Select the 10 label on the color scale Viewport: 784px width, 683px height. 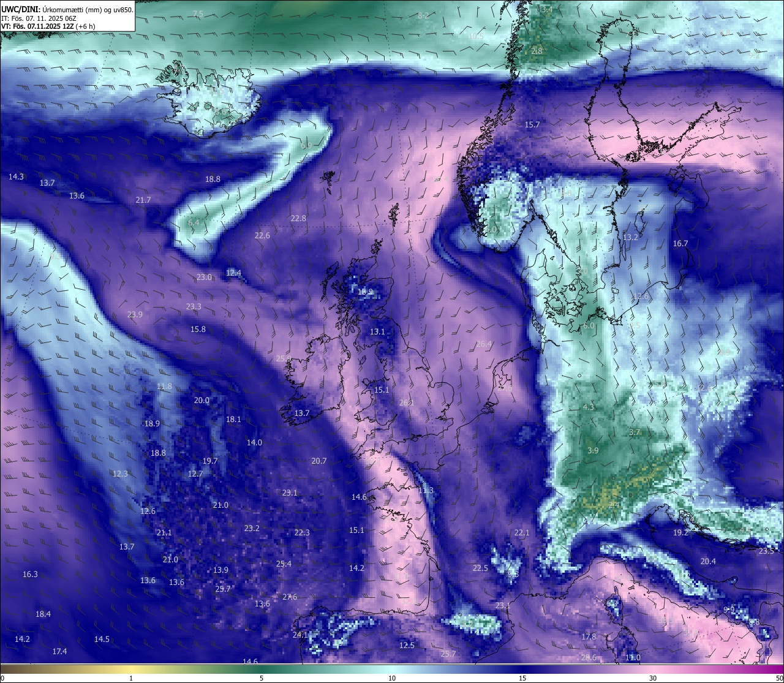pos(392,678)
